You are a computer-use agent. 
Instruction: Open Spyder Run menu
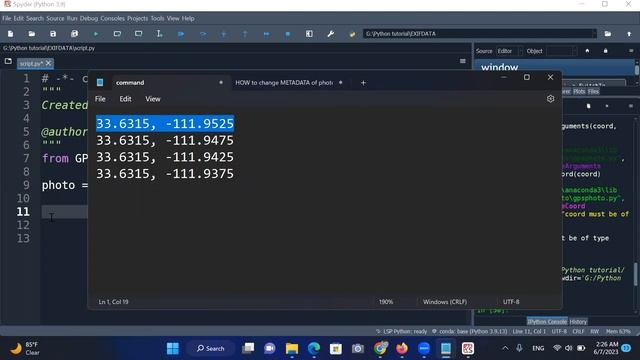click(x=72, y=18)
